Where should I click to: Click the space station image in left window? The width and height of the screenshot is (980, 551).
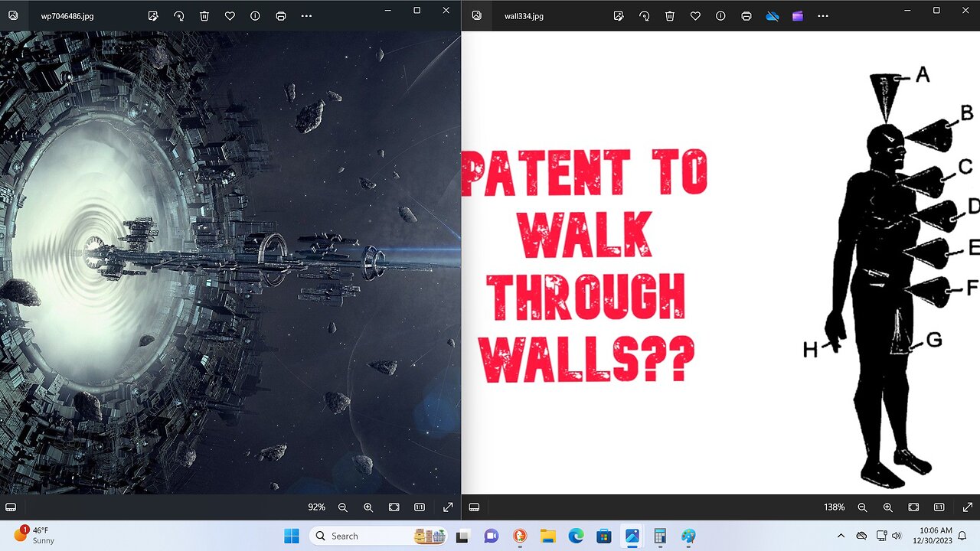230,262
